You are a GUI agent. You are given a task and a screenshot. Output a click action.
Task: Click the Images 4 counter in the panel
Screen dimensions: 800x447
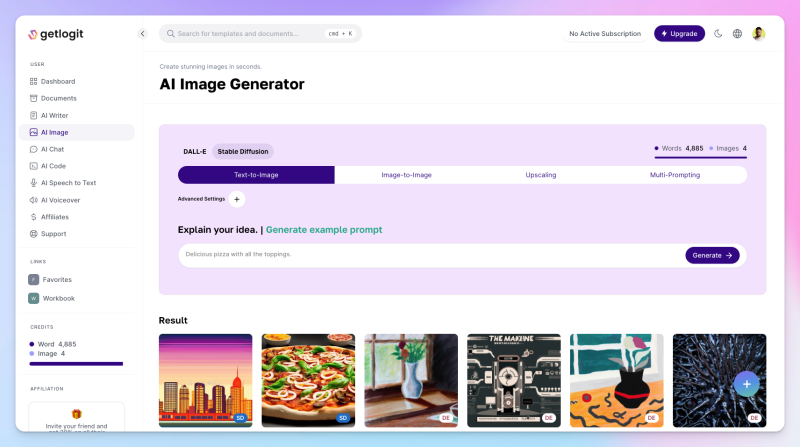click(x=728, y=148)
